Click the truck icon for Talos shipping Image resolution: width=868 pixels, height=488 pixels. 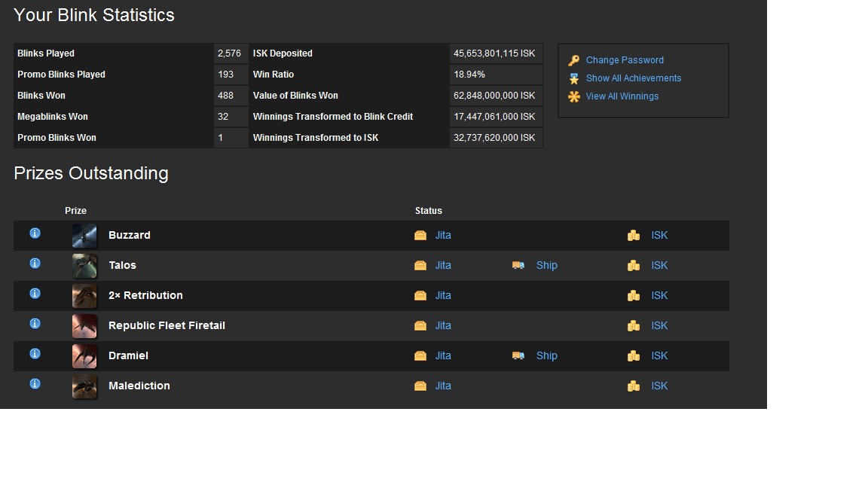click(518, 266)
